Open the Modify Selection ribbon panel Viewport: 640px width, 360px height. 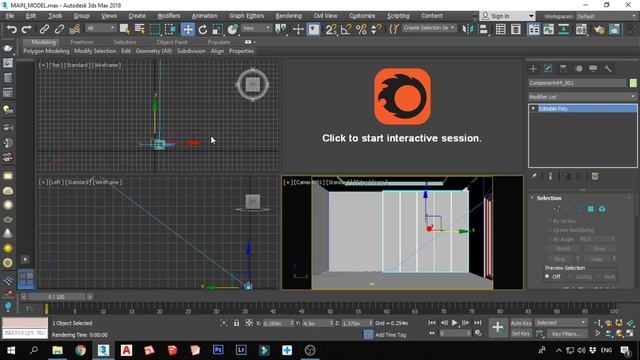pyautogui.click(x=95, y=51)
